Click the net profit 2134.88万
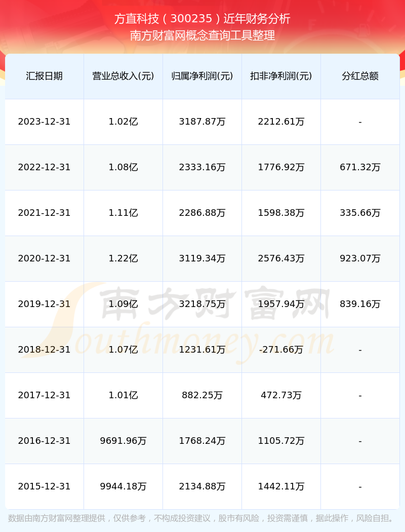405x532 pixels. [x=202, y=486]
